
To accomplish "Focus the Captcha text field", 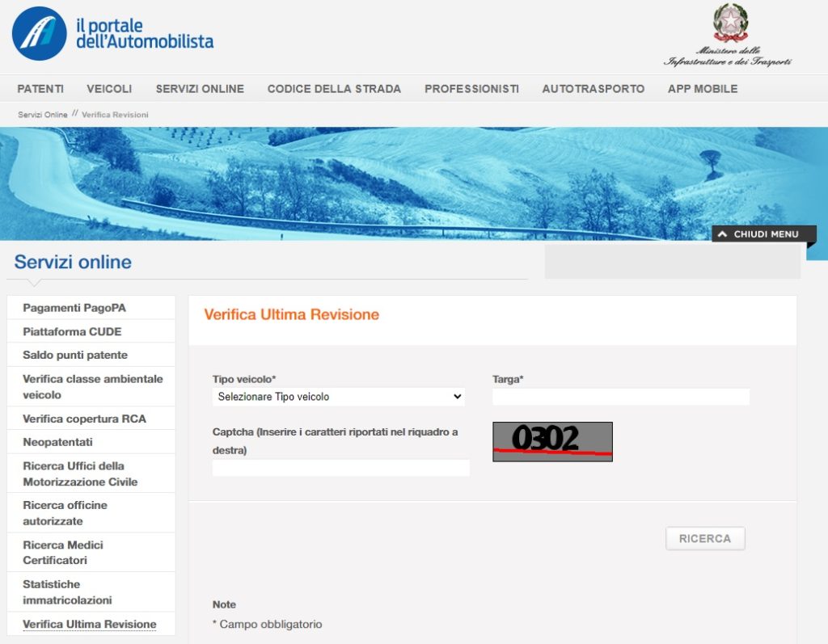I will (x=340, y=468).
